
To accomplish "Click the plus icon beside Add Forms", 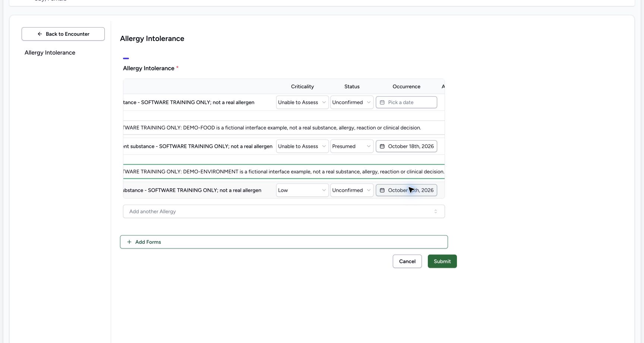I will coord(129,242).
